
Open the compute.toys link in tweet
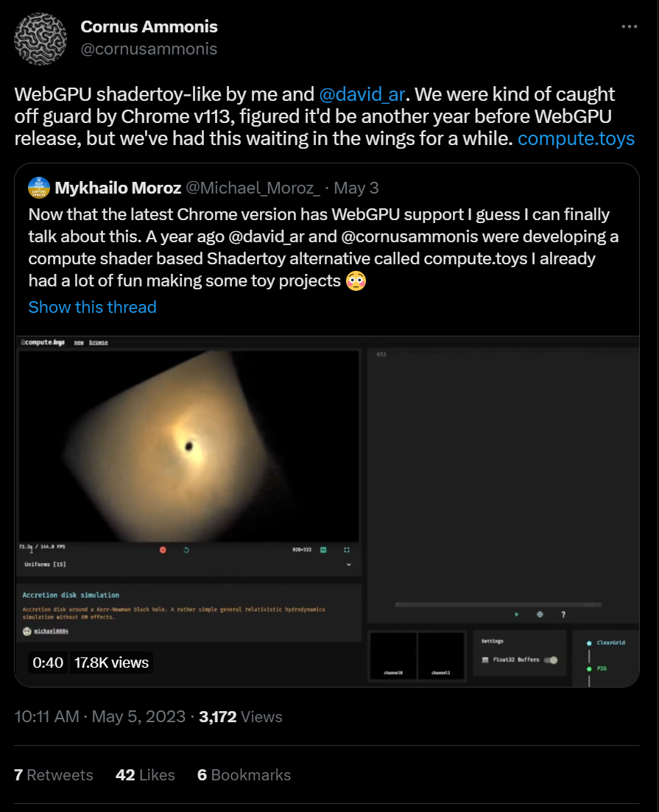point(576,139)
